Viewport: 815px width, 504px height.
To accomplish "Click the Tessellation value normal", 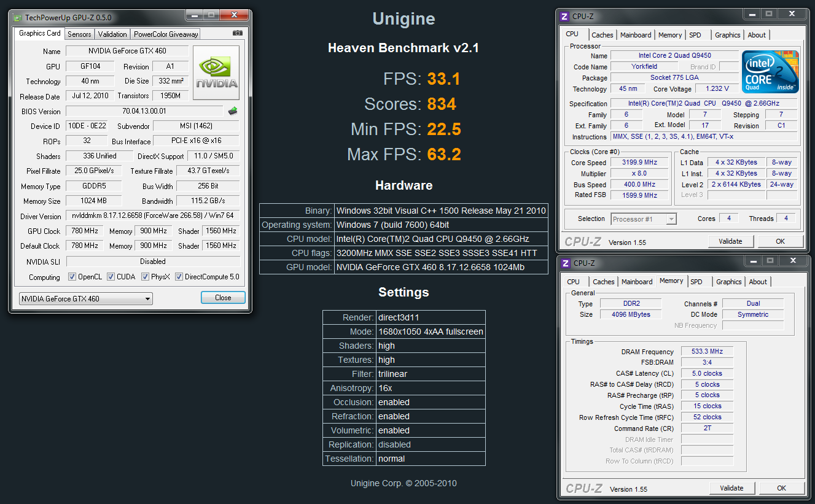I will pyautogui.click(x=431, y=459).
